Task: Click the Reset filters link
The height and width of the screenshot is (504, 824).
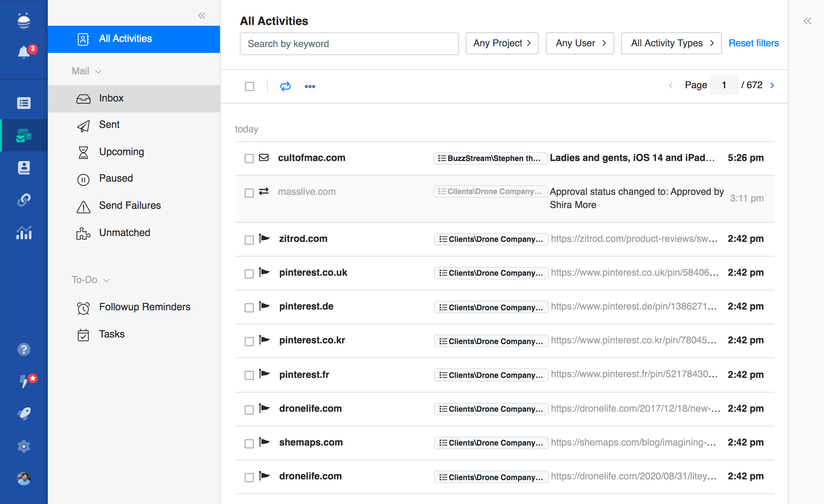Action: 753,43
